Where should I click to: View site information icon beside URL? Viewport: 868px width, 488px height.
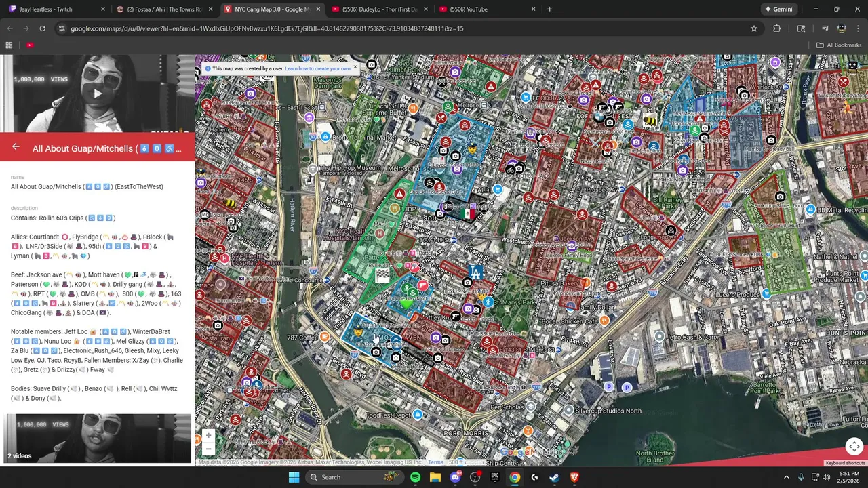point(62,28)
